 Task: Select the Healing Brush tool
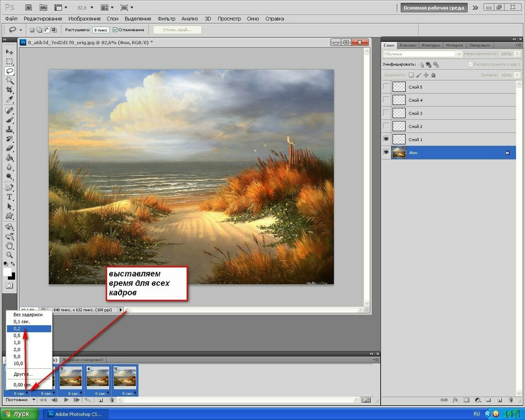[10, 110]
